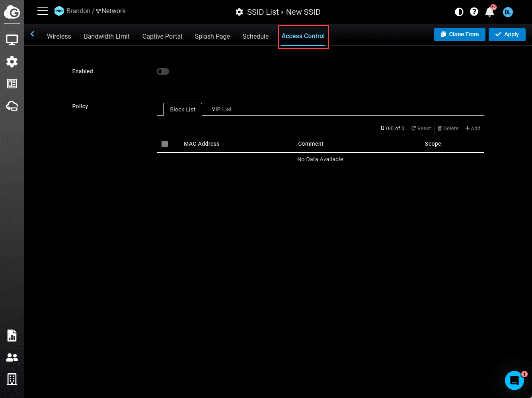Screen dimensions: 532x398
Task: Click the Apply button
Action: pyautogui.click(x=507, y=34)
